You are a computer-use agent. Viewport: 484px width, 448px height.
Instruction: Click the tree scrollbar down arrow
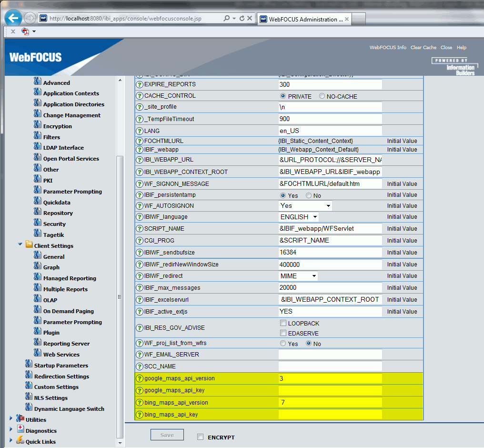tap(120, 443)
